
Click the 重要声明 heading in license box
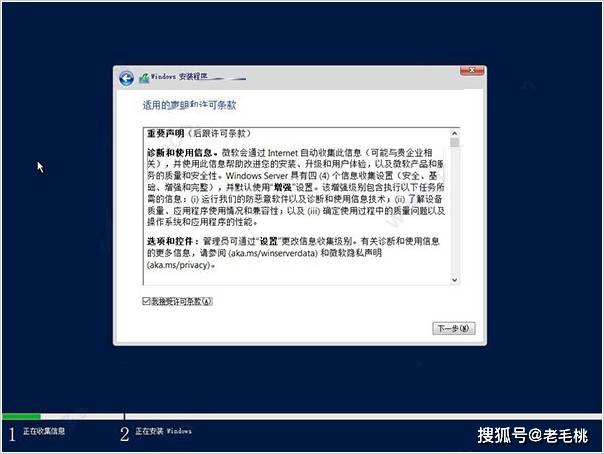tap(166, 134)
